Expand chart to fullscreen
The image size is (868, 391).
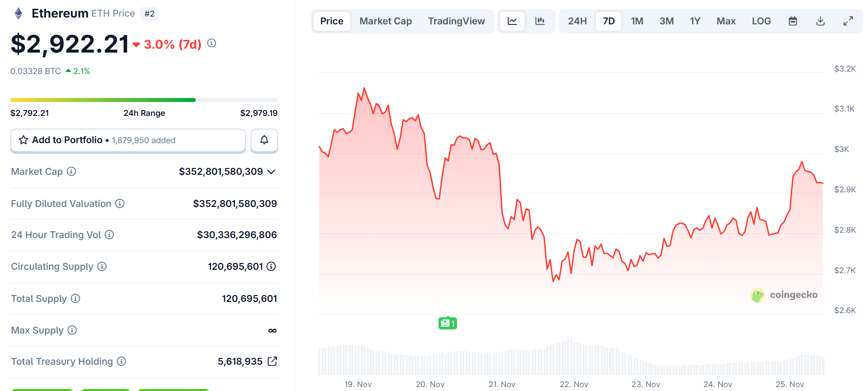(x=848, y=21)
